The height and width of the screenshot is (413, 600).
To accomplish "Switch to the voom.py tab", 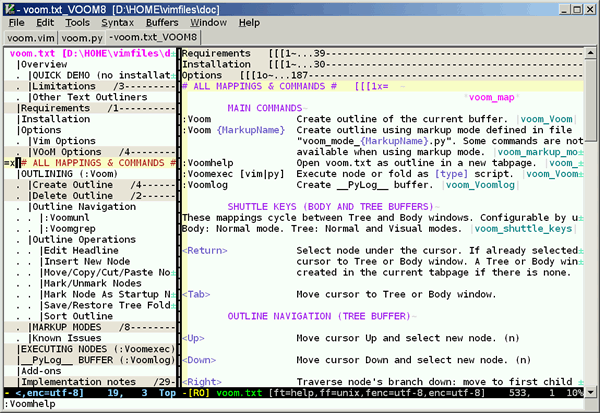I will (83, 37).
